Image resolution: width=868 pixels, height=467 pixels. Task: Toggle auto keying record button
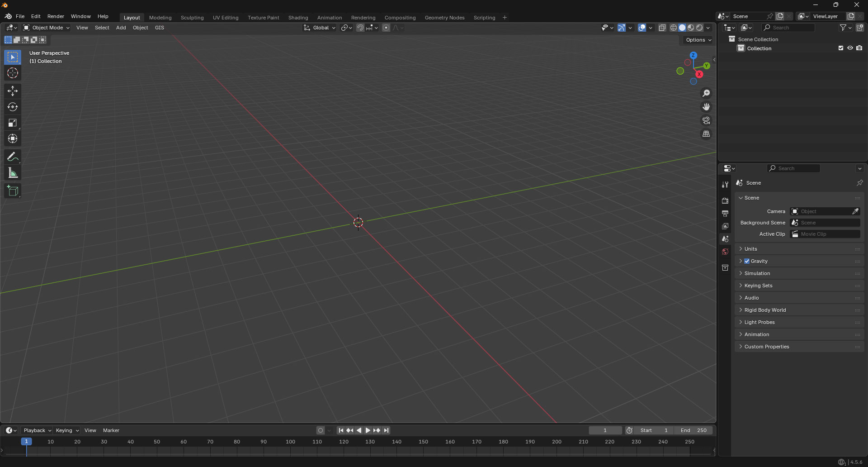[321, 430]
